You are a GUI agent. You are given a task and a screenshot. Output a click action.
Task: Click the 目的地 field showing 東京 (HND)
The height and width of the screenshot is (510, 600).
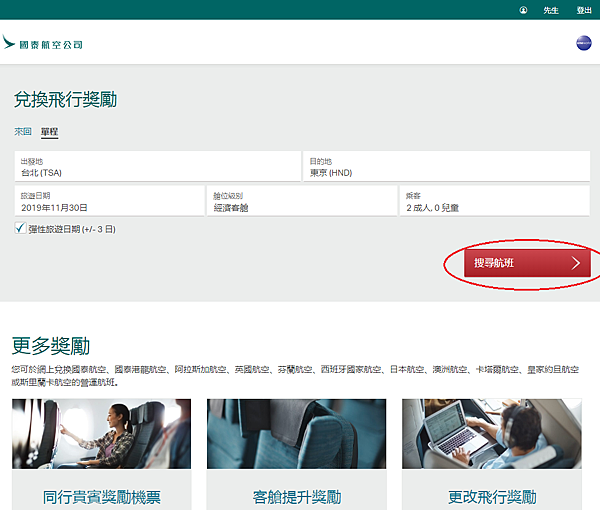tap(447, 166)
